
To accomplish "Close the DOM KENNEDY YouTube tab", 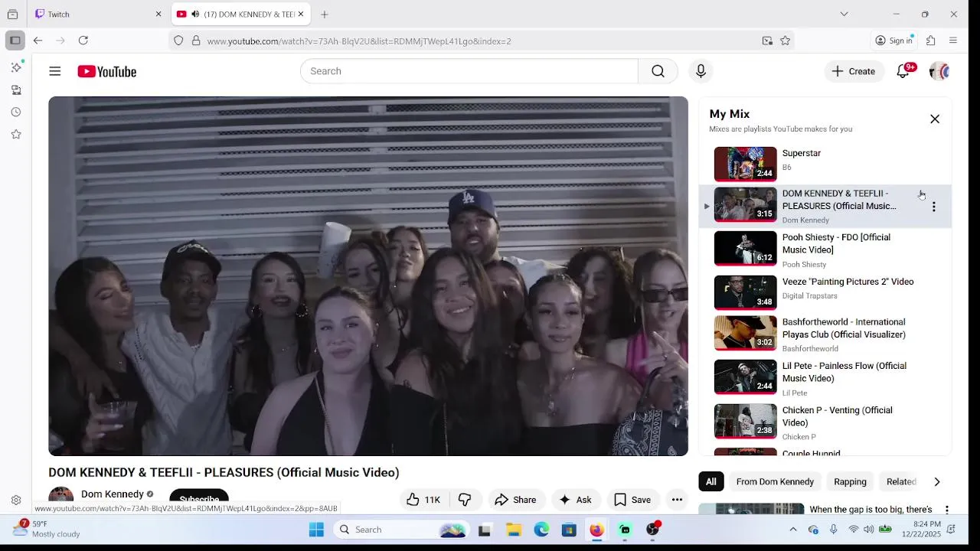I will click(301, 14).
